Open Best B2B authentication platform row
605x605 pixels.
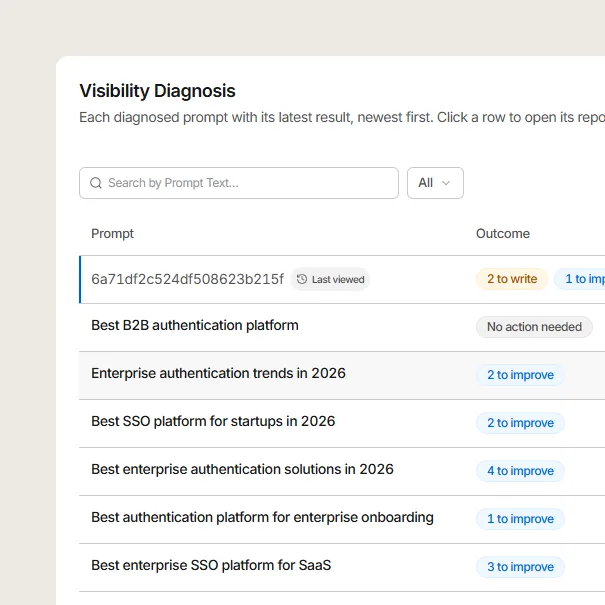pos(342,327)
